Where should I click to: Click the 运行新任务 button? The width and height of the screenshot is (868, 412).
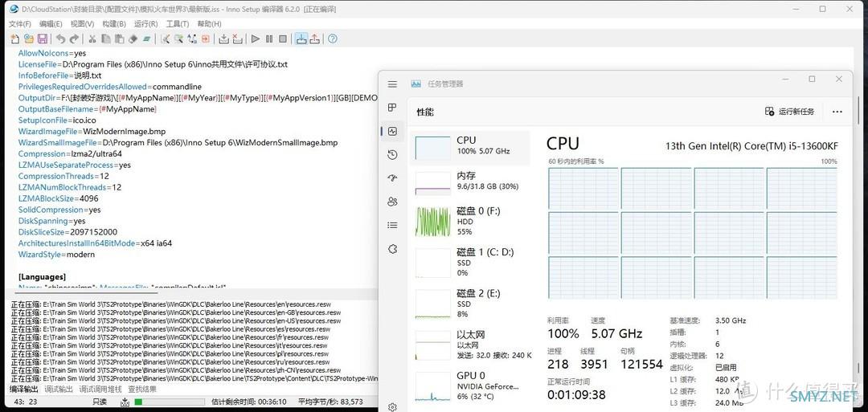pos(789,111)
